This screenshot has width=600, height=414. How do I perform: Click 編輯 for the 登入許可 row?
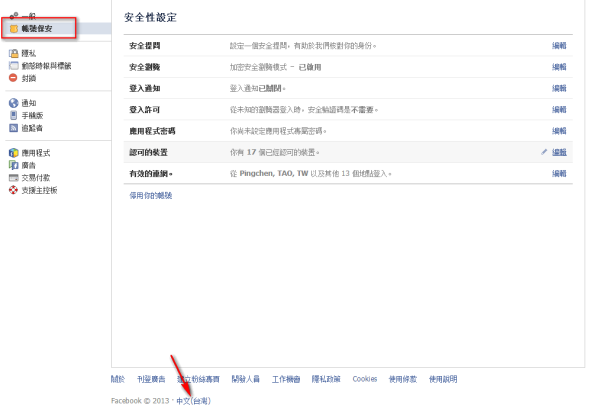(559, 110)
